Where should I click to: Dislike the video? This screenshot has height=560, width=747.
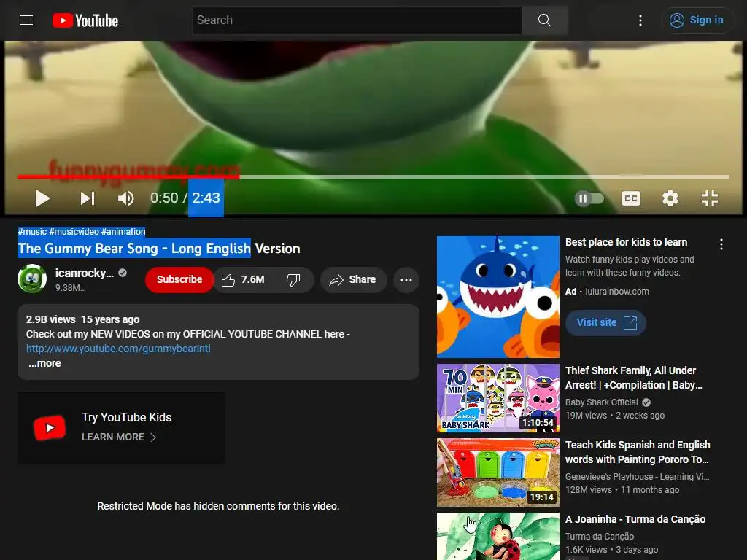(x=294, y=279)
